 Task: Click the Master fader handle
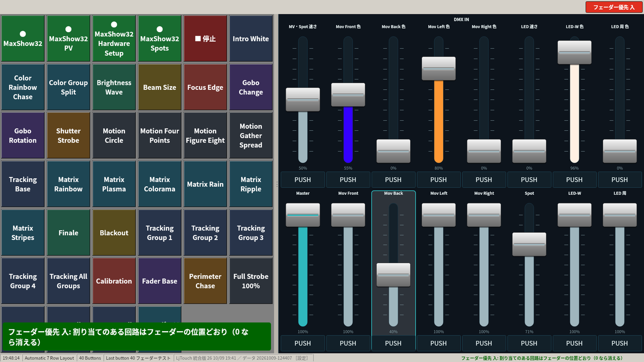tap(303, 215)
